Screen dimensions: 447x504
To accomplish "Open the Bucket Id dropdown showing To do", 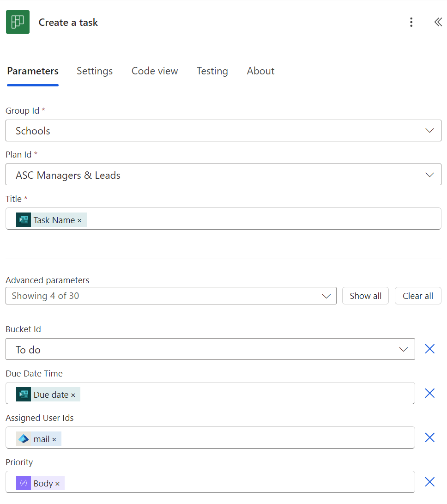I will (403, 349).
